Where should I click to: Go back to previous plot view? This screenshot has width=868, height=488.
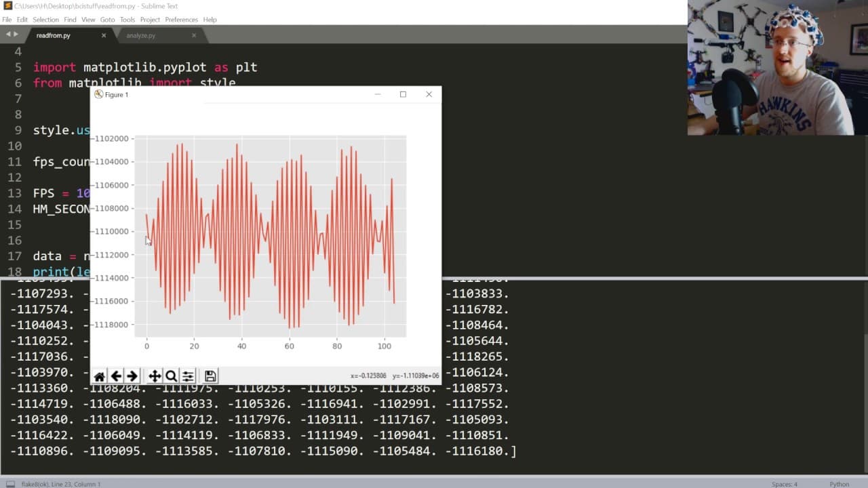coord(116,376)
